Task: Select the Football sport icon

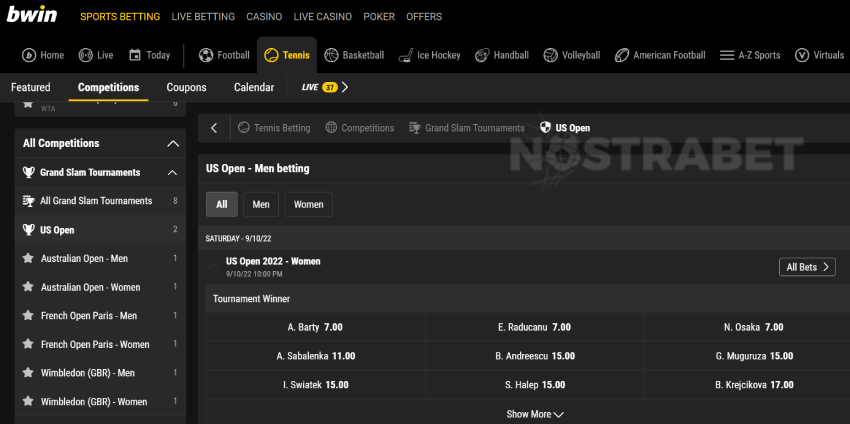Action: [206, 55]
